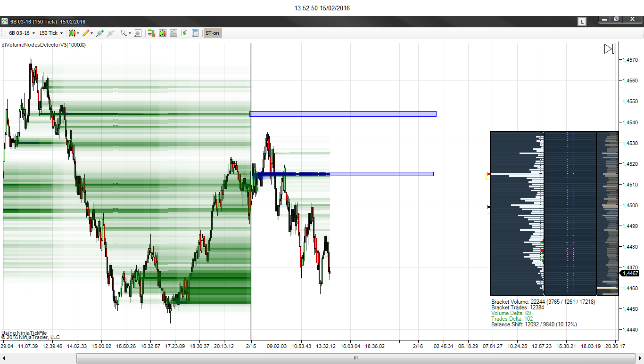Click the Trades Delta: 102 text
Viewport: 644px width, 364px height.
(512, 319)
